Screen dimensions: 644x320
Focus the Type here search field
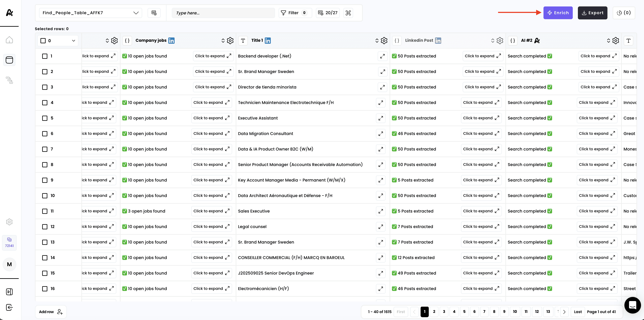(x=223, y=13)
